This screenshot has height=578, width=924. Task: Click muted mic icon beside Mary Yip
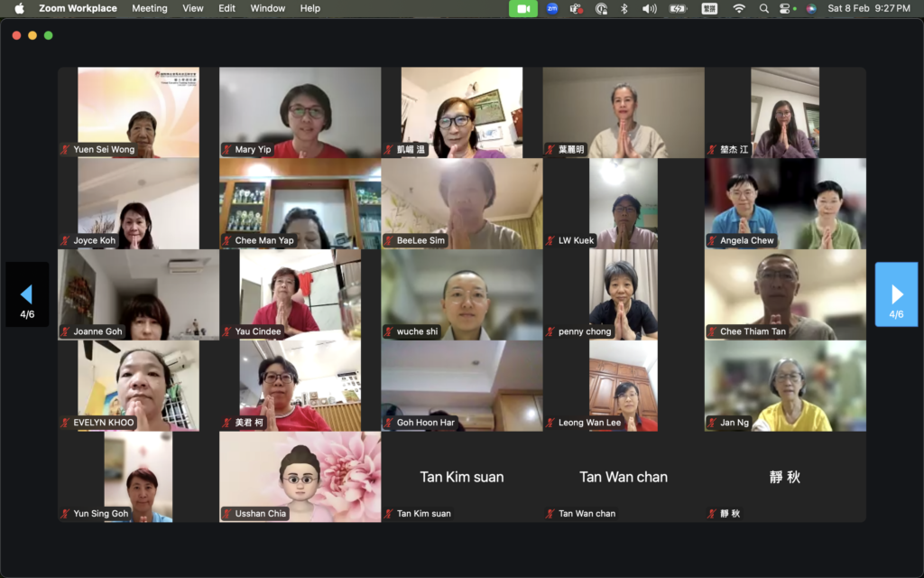[x=227, y=150]
